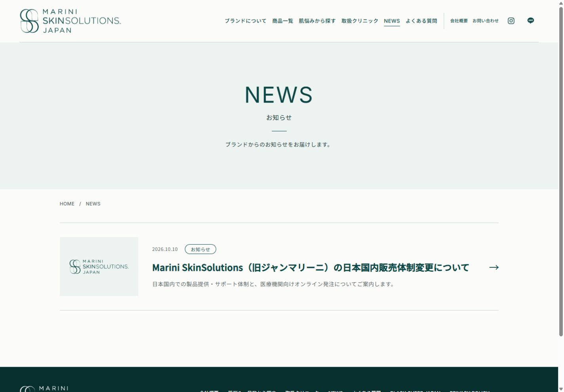
Task: Open よくある質問 menu item
Action: (x=421, y=21)
